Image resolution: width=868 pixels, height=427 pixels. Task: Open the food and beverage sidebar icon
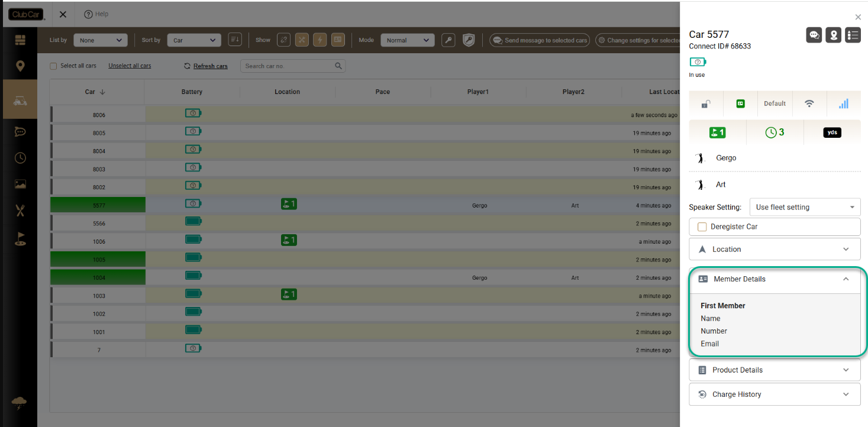pyautogui.click(x=20, y=210)
